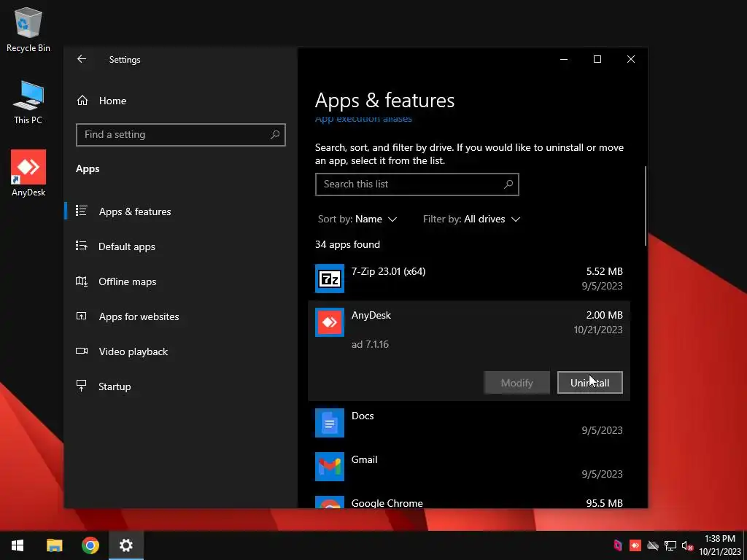This screenshot has height=560, width=747.
Task: Click the muted volume tray icon
Action: click(x=687, y=545)
